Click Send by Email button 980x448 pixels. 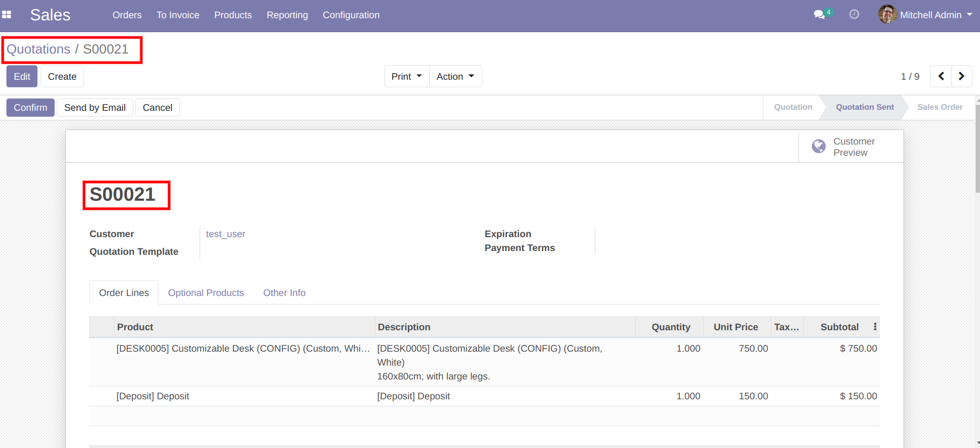point(95,108)
